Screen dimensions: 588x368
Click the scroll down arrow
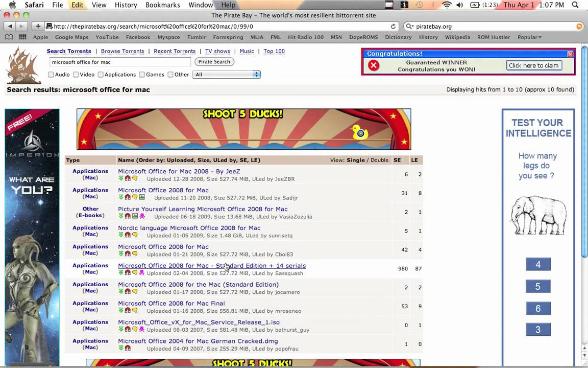pyautogui.click(x=584, y=356)
